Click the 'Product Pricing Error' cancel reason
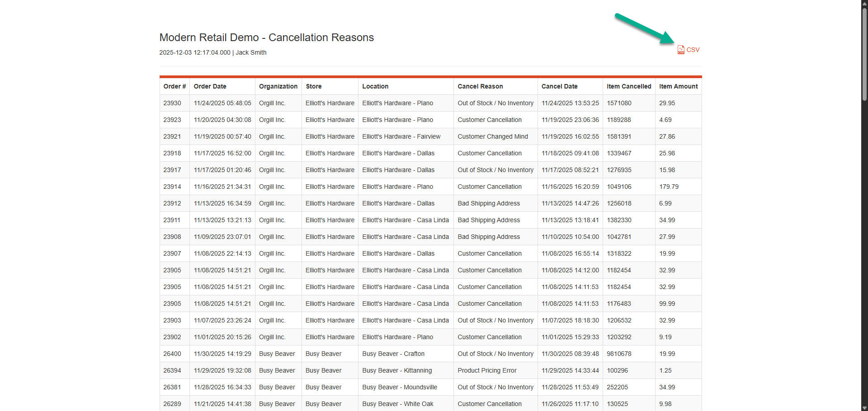The width and height of the screenshot is (868, 411). (487, 370)
